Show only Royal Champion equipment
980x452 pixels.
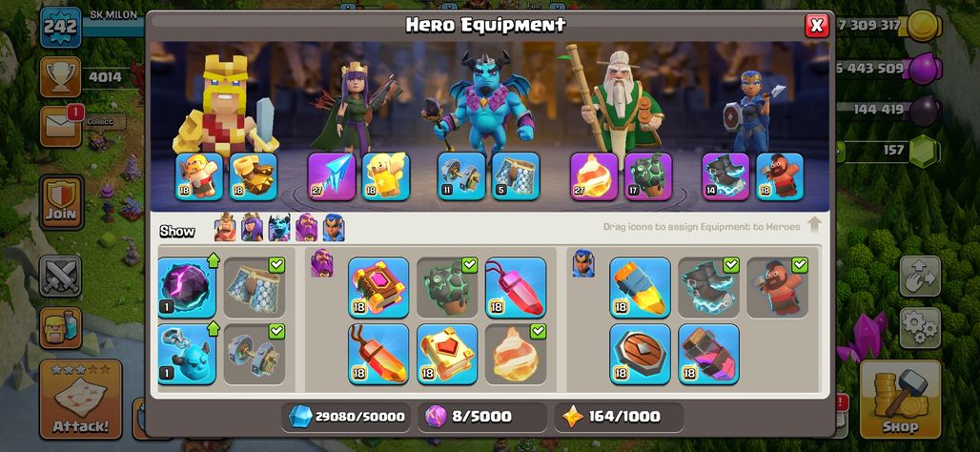(x=334, y=228)
